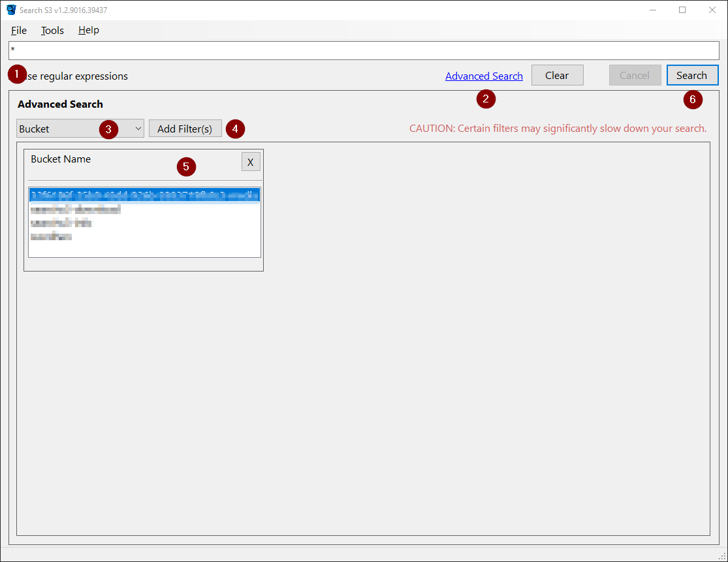
Task: Click the window resize grip in the corner
Action: click(x=722, y=556)
